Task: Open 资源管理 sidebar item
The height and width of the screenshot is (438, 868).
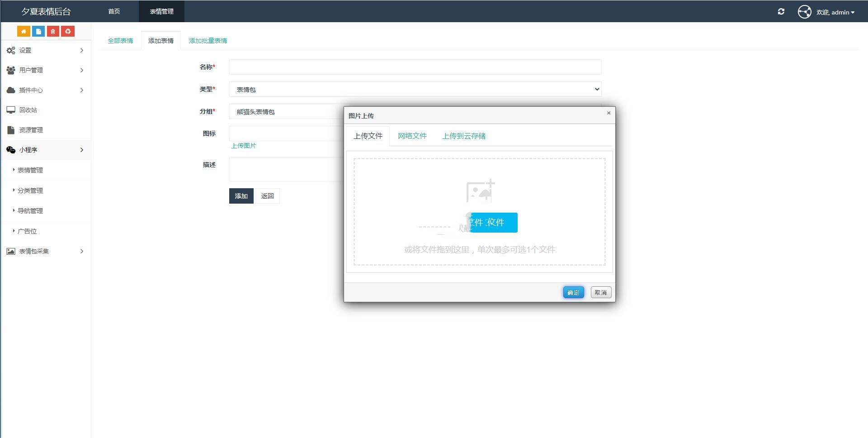Action: click(x=46, y=130)
